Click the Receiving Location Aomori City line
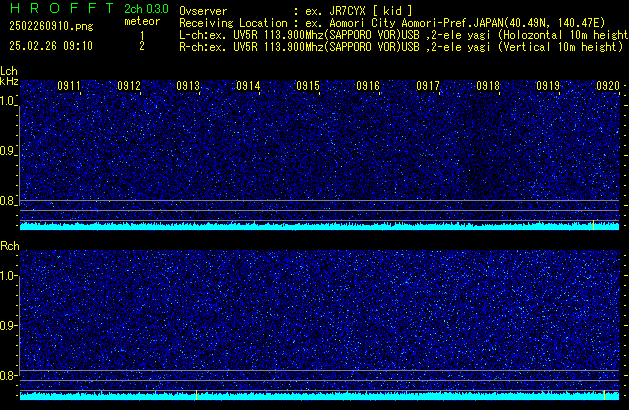This screenshot has width=629, height=410. 392,23
